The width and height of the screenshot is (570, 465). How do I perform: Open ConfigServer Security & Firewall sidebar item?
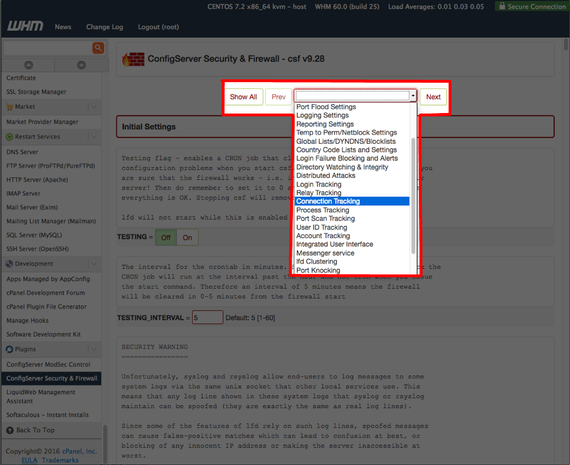pyautogui.click(x=52, y=378)
